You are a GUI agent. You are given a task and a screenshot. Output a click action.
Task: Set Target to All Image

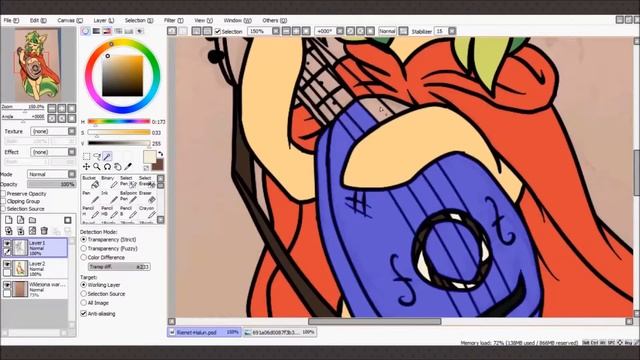point(84,303)
